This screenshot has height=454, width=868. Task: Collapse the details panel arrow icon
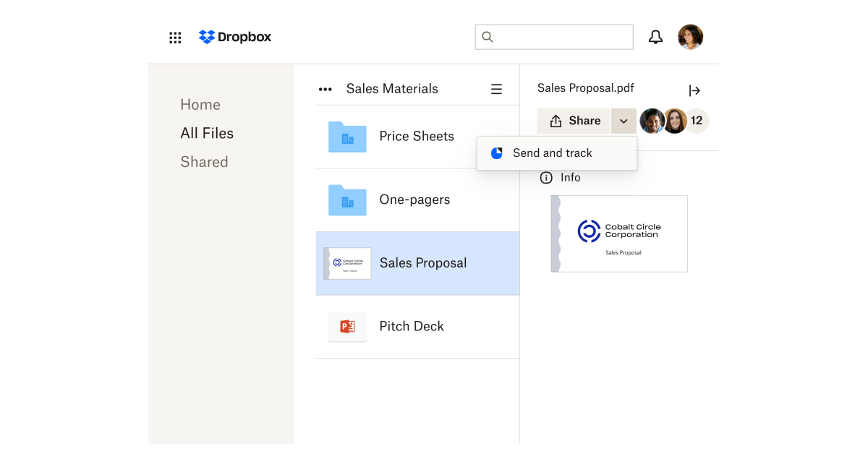694,90
